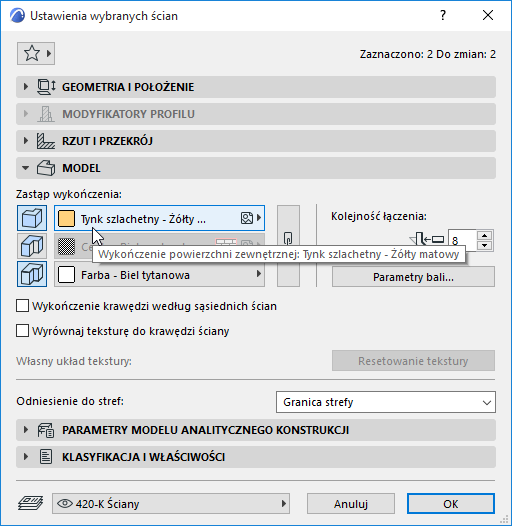The image size is (512, 526).
Task: Enable Wykończenie krawędzi według sąsiednich ścian
Action: (22, 306)
